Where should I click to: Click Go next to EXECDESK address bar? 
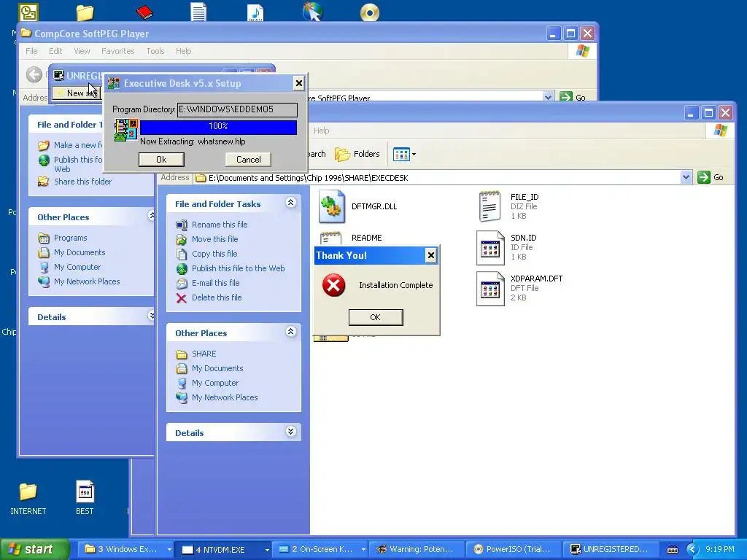711,177
